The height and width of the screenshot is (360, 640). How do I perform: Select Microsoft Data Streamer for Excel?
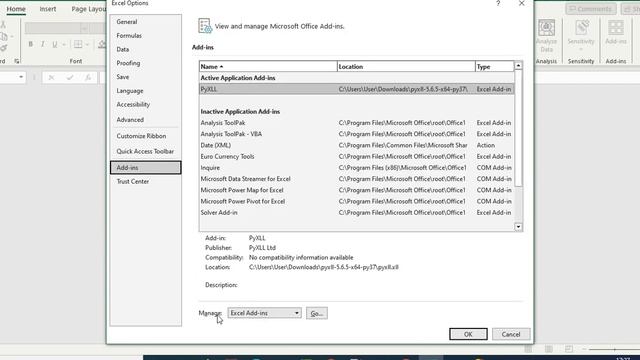[x=356, y=179]
